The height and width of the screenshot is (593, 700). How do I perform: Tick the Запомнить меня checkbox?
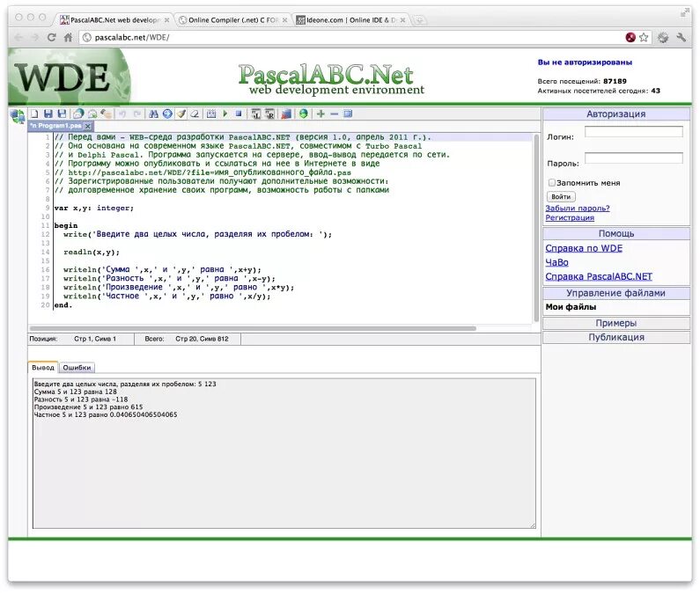coord(552,182)
